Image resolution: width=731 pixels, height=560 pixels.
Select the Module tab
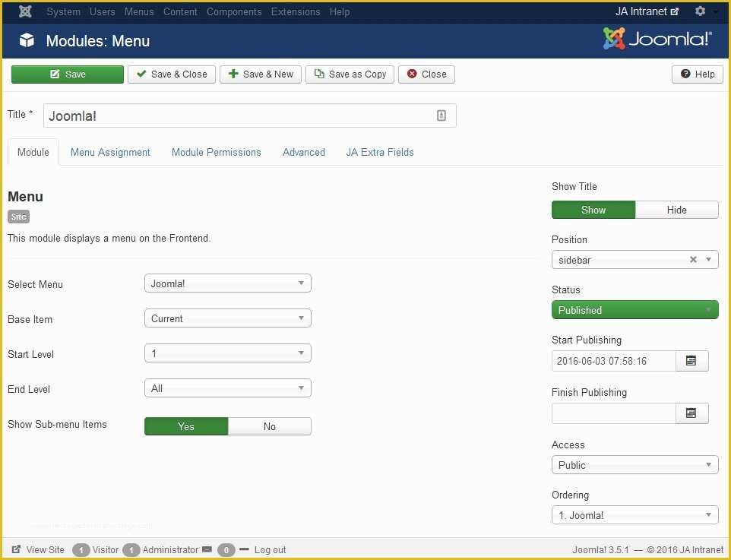33,152
